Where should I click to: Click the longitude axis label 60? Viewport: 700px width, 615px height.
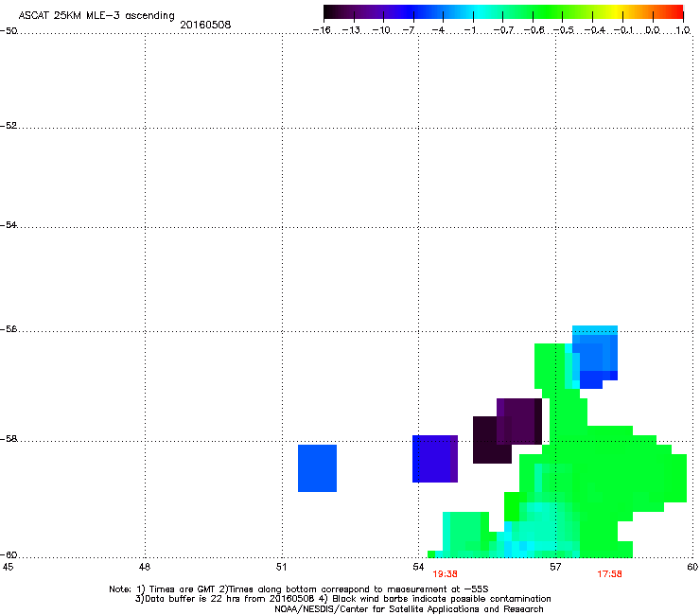692,567
